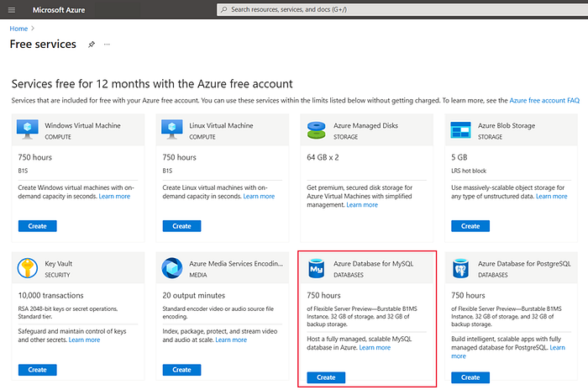
Task: Open Learn more for Key Vault
Action: pos(84,340)
